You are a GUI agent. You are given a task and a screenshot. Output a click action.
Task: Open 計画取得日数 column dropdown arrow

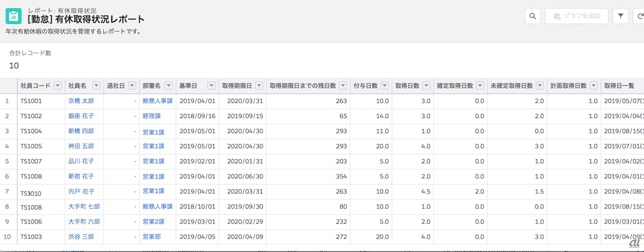pos(593,86)
